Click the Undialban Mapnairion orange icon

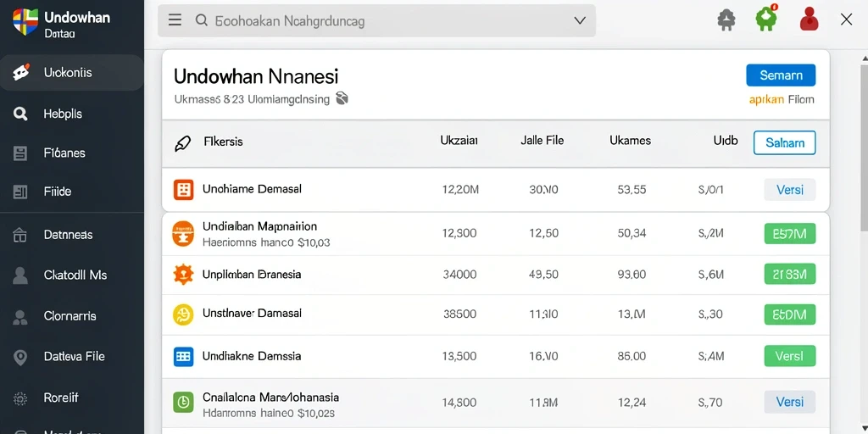coord(183,234)
